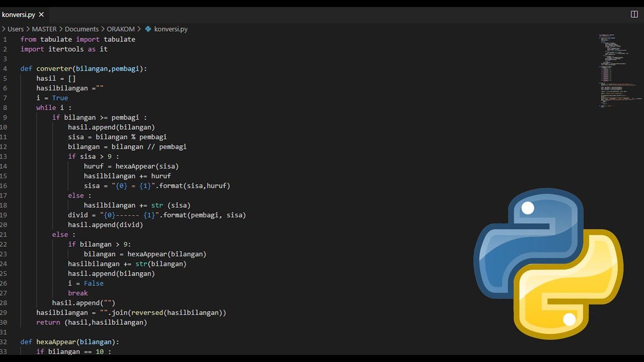Click the 'i = False' line
The height and width of the screenshot is (362, 644).
86,284
